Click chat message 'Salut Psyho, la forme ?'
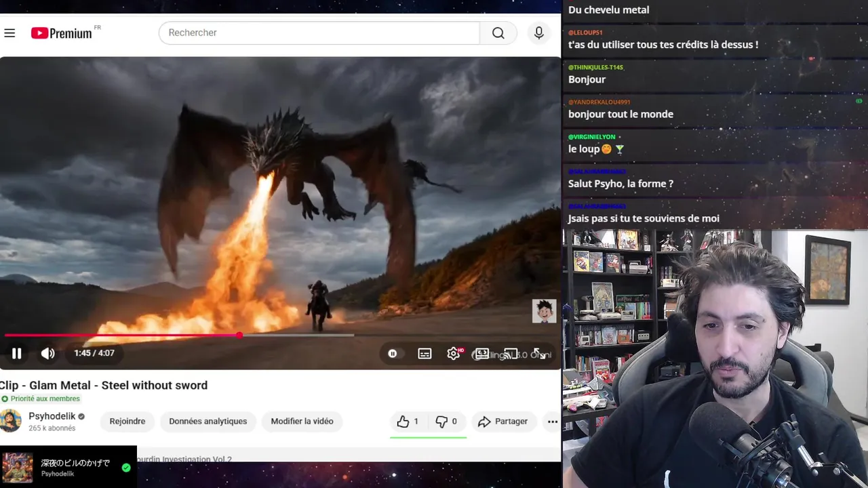 [x=620, y=183]
